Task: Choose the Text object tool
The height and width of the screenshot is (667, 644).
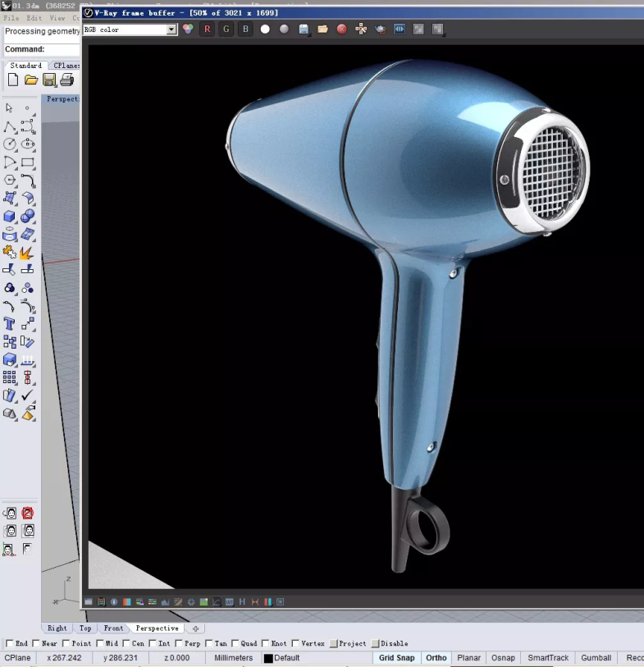Action: tap(10, 324)
